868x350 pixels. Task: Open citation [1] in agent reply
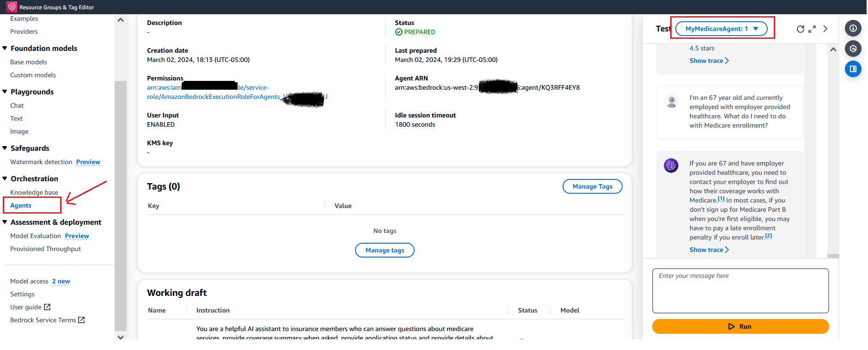[721, 199]
